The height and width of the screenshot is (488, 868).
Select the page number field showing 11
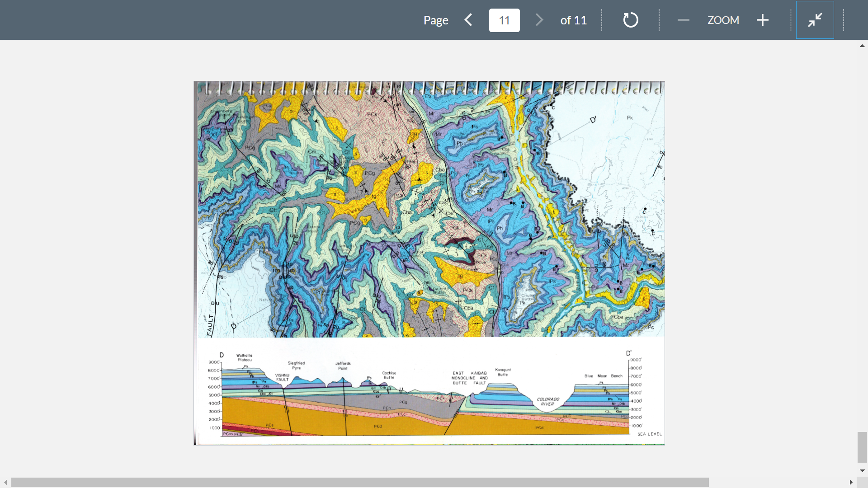(504, 20)
